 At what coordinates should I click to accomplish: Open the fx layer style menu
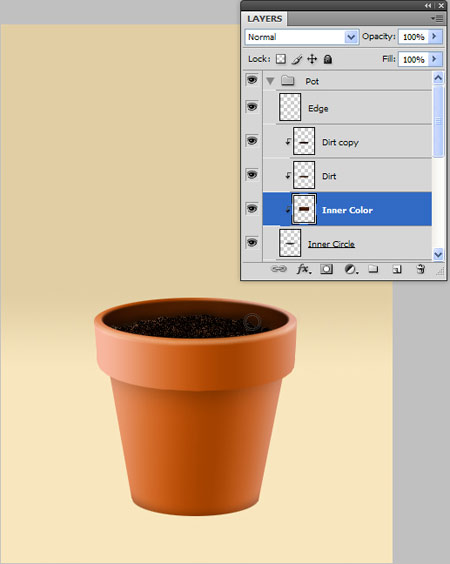click(x=303, y=269)
